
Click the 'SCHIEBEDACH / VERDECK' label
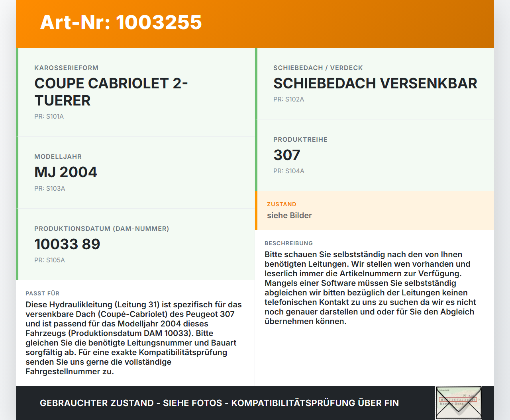pos(318,68)
